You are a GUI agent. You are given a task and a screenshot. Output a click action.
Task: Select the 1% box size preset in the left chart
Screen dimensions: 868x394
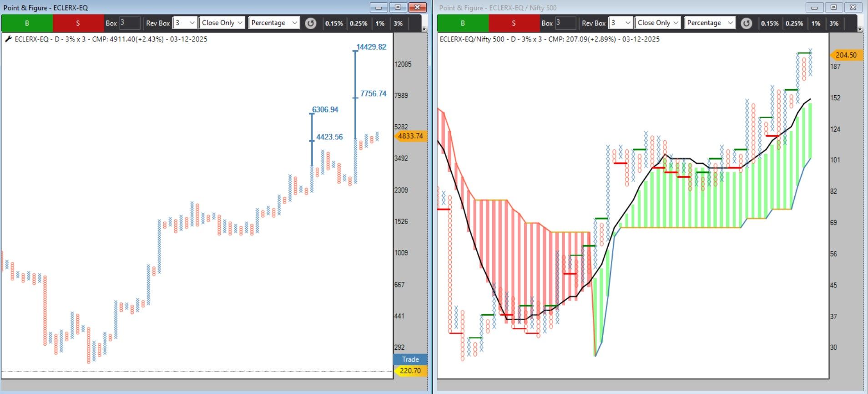click(380, 23)
